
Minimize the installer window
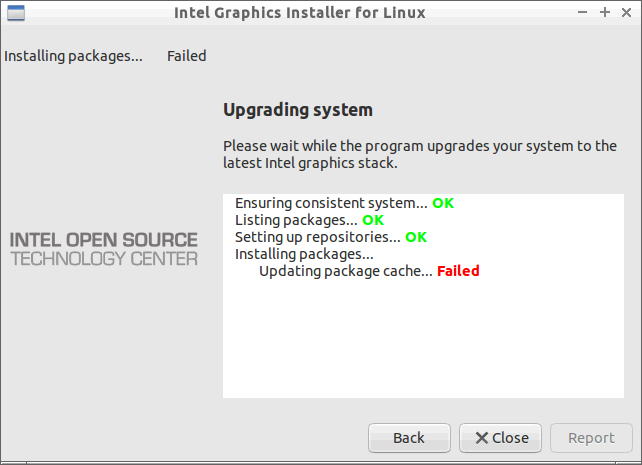click(582, 12)
